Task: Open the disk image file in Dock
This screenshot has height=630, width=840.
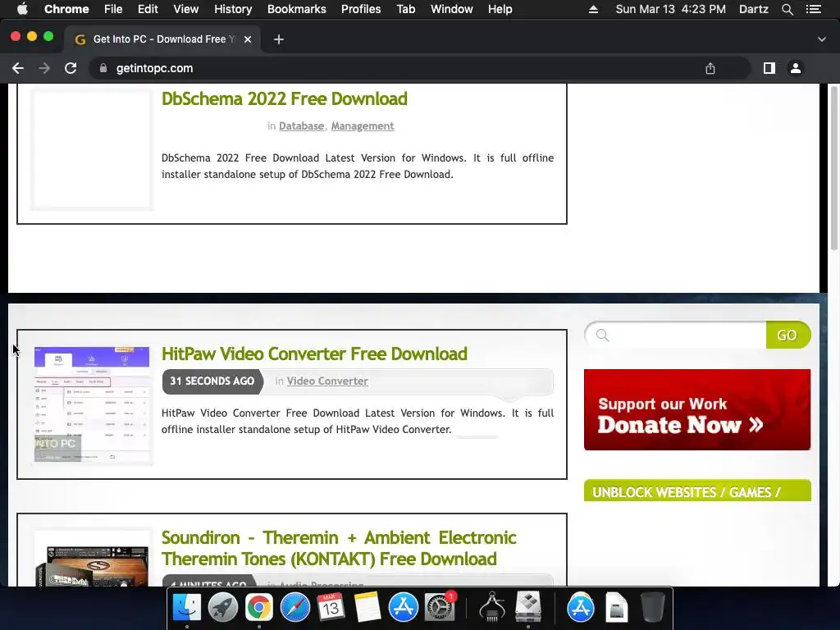Action: click(617, 608)
